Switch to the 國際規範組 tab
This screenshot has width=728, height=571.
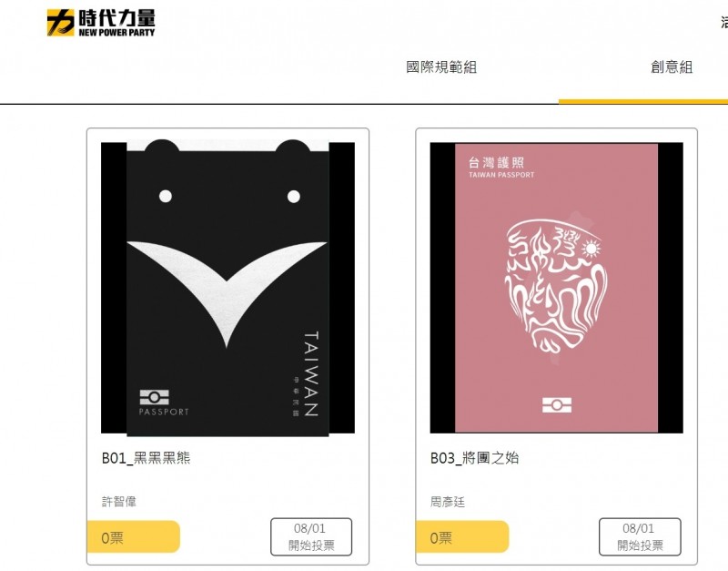[441, 66]
